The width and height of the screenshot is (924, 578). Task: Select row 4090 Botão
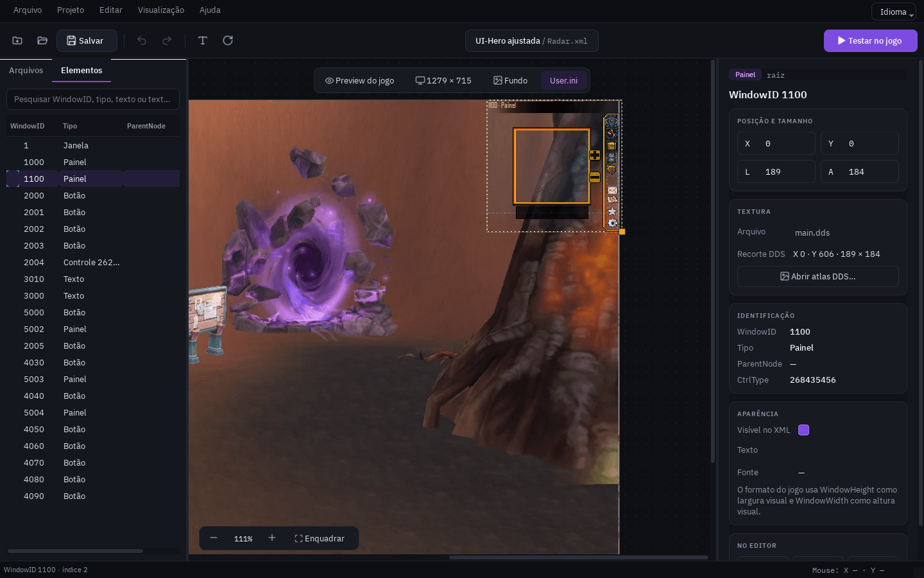[x=93, y=496]
